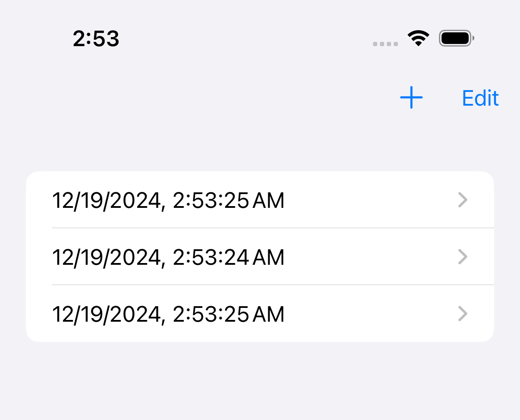520x420 pixels.
Task: Tap the chevron beside the first timestamp row
Action: (463, 200)
